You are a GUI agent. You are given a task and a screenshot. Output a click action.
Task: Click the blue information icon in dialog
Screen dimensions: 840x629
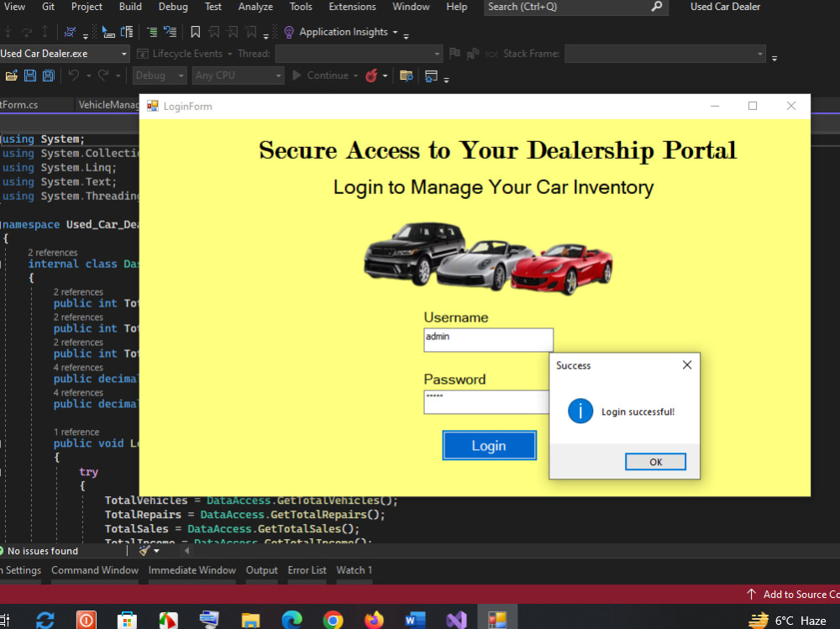[x=580, y=411]
